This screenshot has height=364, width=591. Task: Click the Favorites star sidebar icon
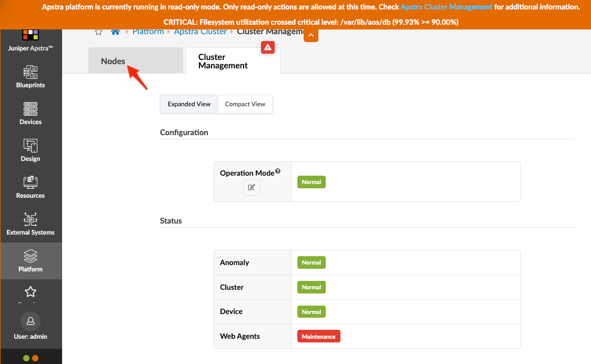point(31,291)
